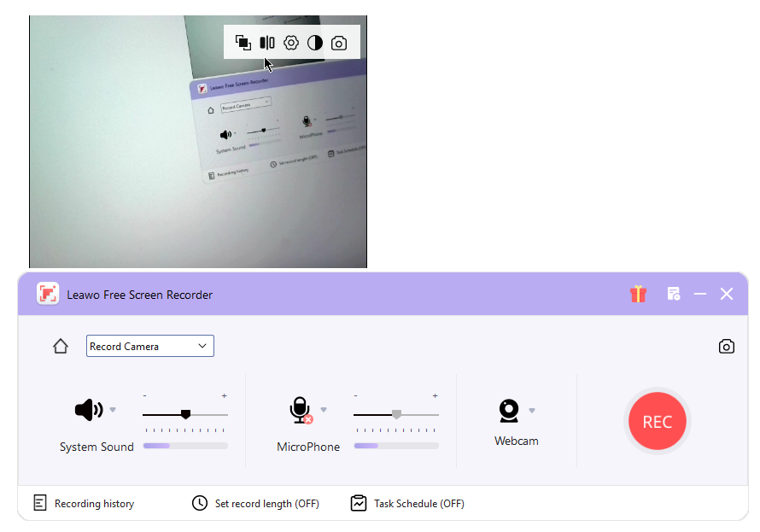
Task: Click the screenshot camera icon on right
Action: (727, 347)
